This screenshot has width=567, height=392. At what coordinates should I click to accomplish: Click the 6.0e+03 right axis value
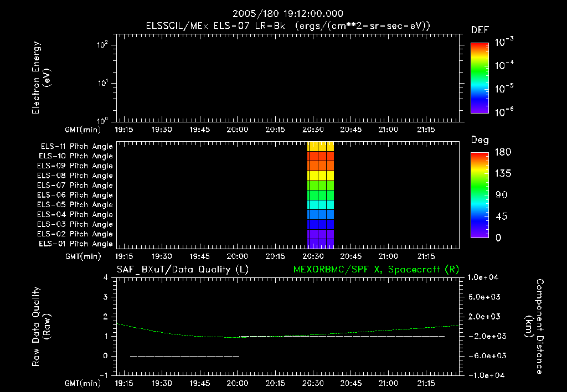[x=484, y=297]
